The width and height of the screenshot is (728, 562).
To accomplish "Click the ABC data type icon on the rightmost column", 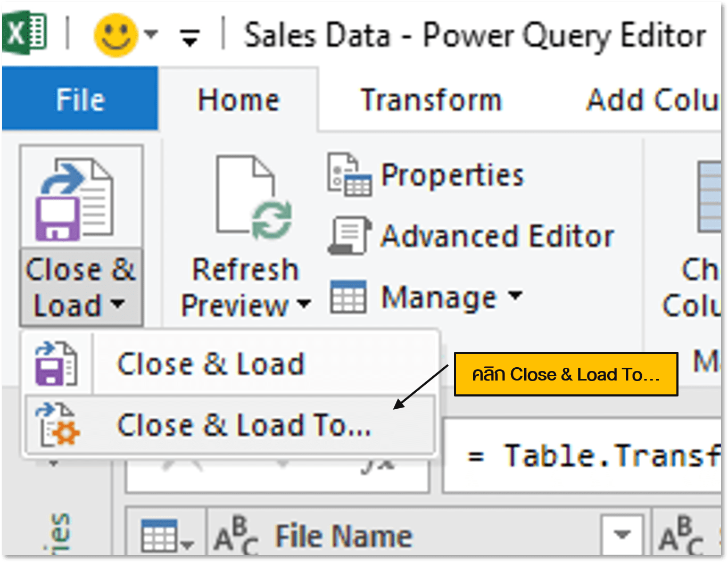I will click(x=681, y=535).
